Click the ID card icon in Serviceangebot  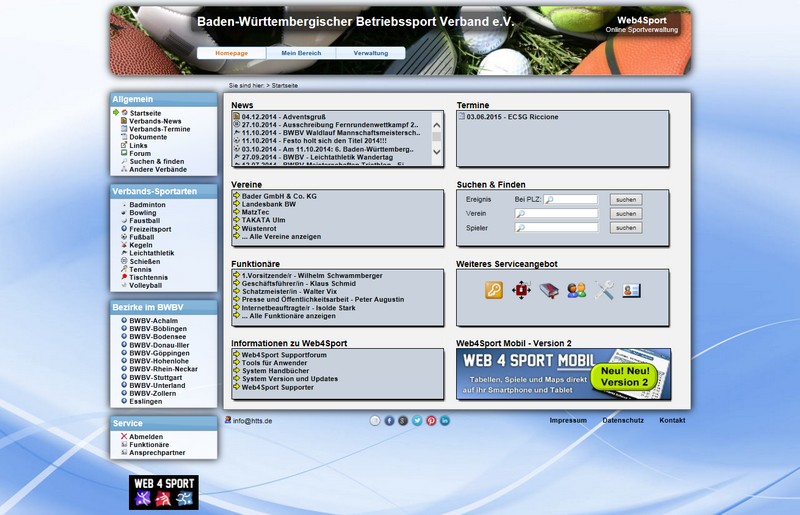(x=631, y=291)
